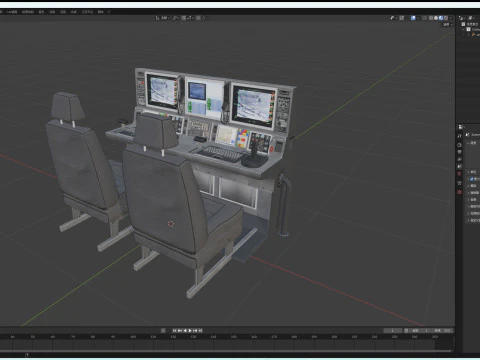Click the current frame number field
This screenshot has width=480, height=360.
click(392, 331)
